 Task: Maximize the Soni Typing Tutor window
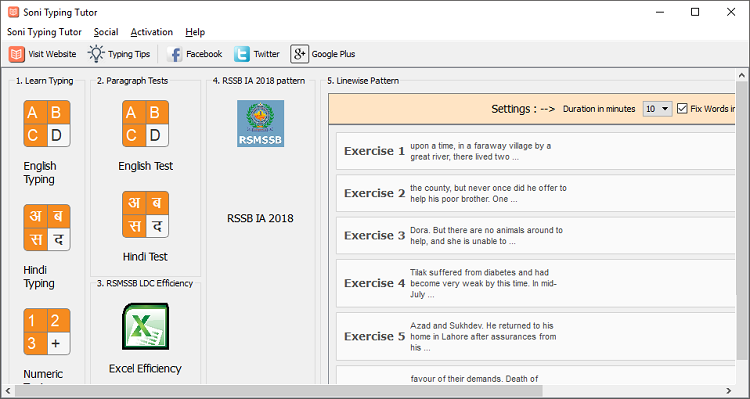(x=695, y=12)
